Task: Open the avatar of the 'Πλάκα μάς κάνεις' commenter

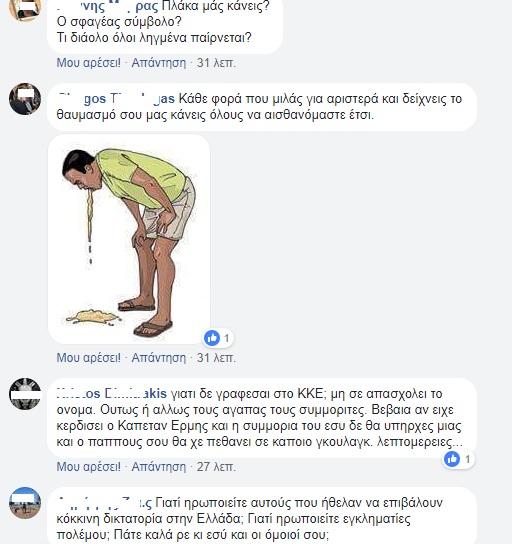Action: coord(25,8)
